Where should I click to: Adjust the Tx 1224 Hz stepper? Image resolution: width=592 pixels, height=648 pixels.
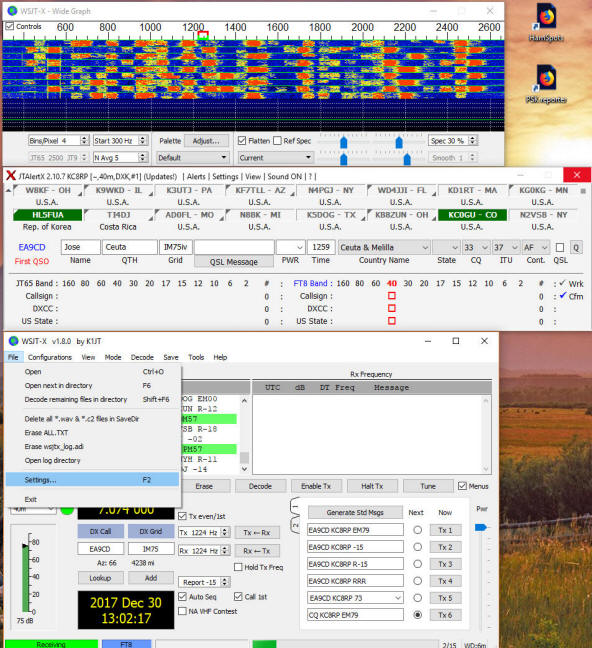[x=225, y=532]
